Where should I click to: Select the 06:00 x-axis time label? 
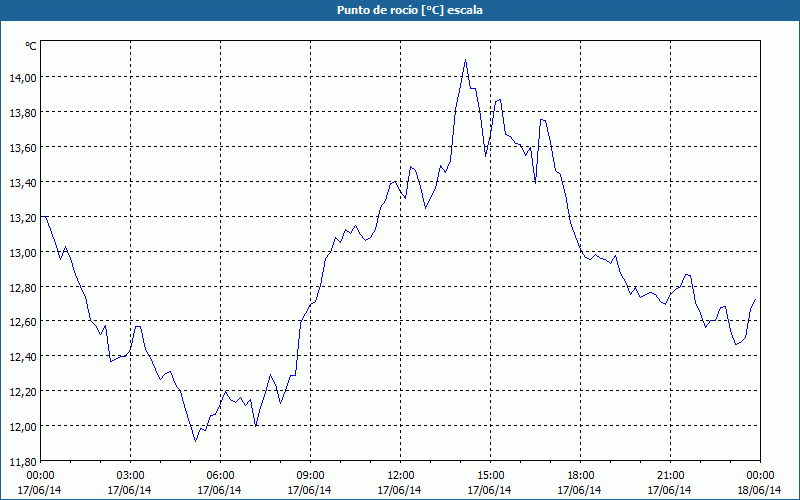(220, 476)
